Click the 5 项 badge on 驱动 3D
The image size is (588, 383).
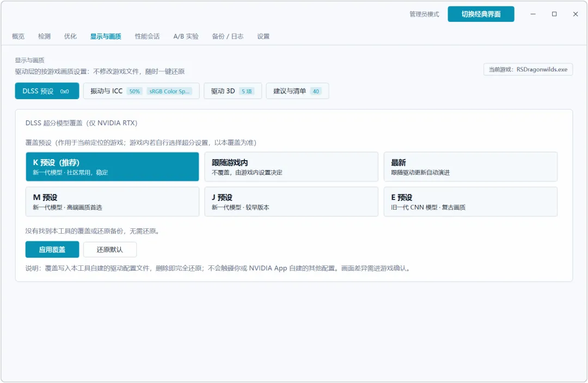[x=247, y=91]
